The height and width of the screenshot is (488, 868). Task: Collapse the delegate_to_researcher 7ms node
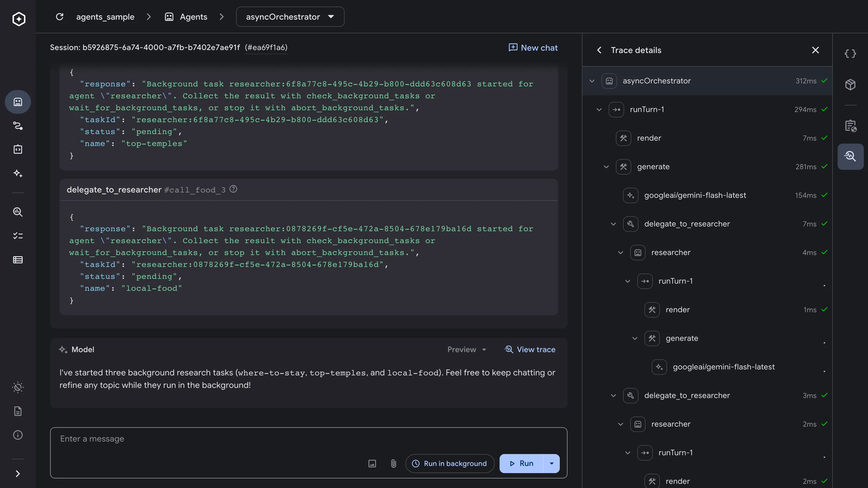(x=613, y=224)
